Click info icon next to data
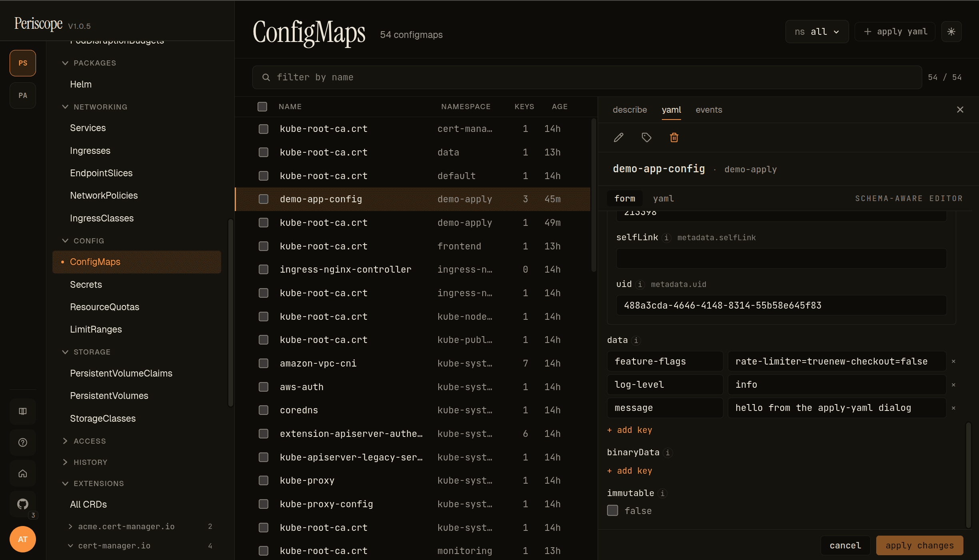This screenshot has width=979, height=560. (636, 341)
